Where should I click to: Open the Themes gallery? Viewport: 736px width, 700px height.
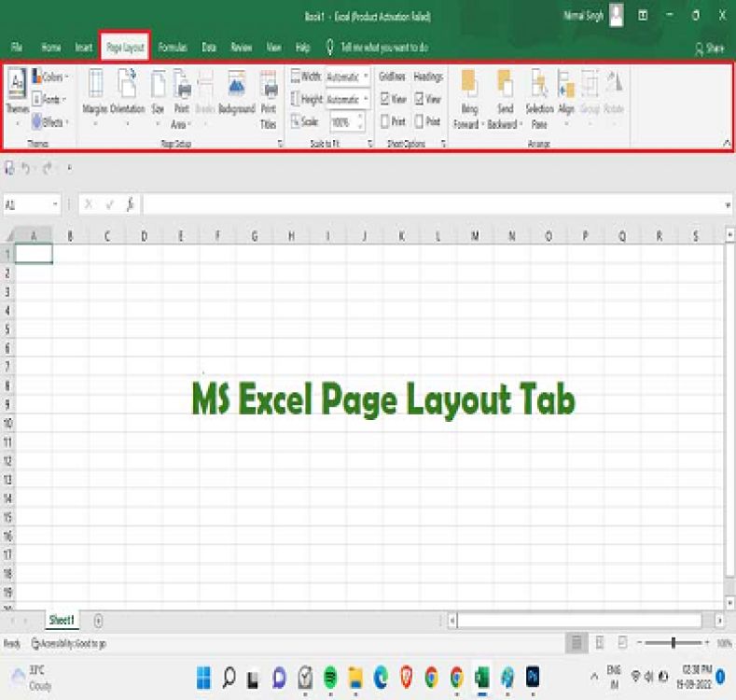[x=18, y=97]
